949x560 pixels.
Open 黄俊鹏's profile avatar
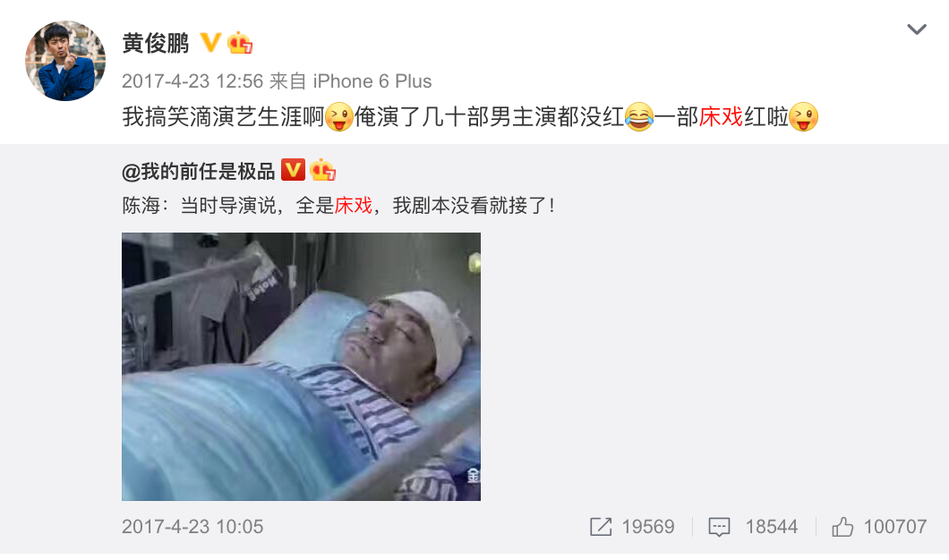[64, 61]
